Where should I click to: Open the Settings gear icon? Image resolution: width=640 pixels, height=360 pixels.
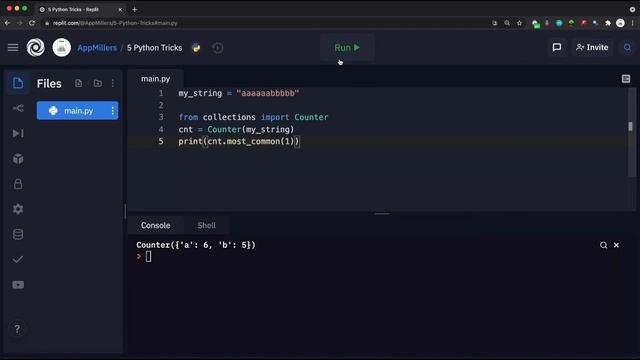click(x=18, y=209)
